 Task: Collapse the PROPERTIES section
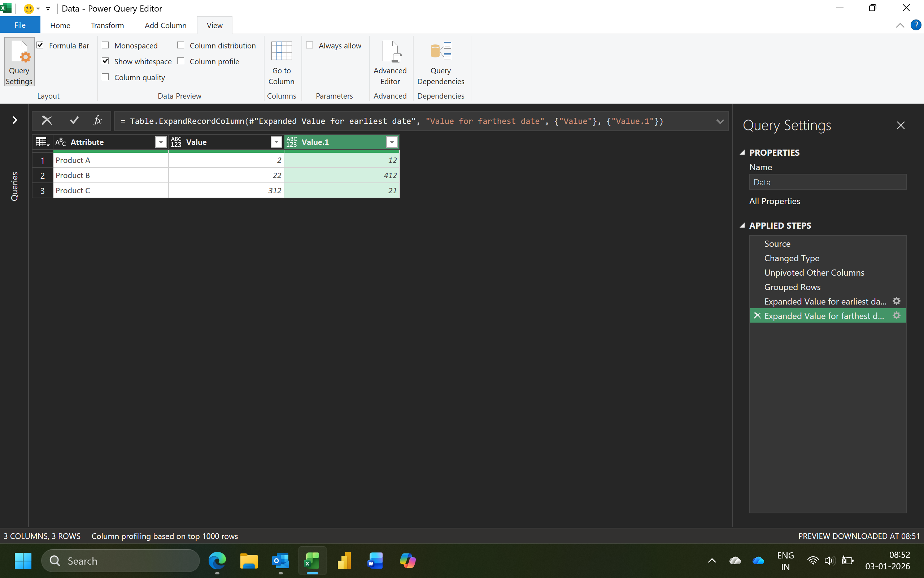click(x=742, y=152)
